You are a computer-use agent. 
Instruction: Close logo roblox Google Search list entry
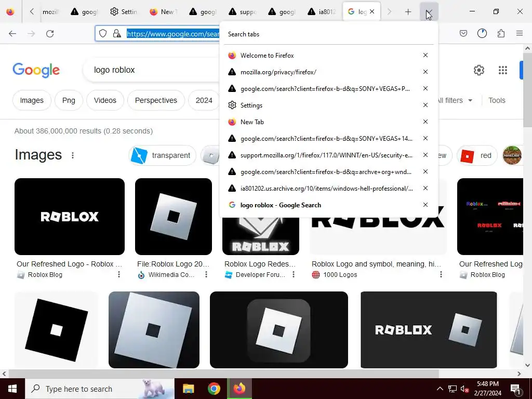point(425,205)
